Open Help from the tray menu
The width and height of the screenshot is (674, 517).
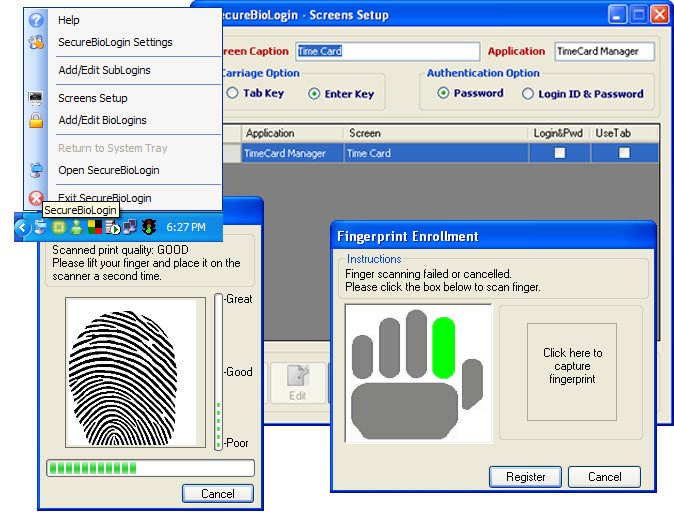click(69, 20)
